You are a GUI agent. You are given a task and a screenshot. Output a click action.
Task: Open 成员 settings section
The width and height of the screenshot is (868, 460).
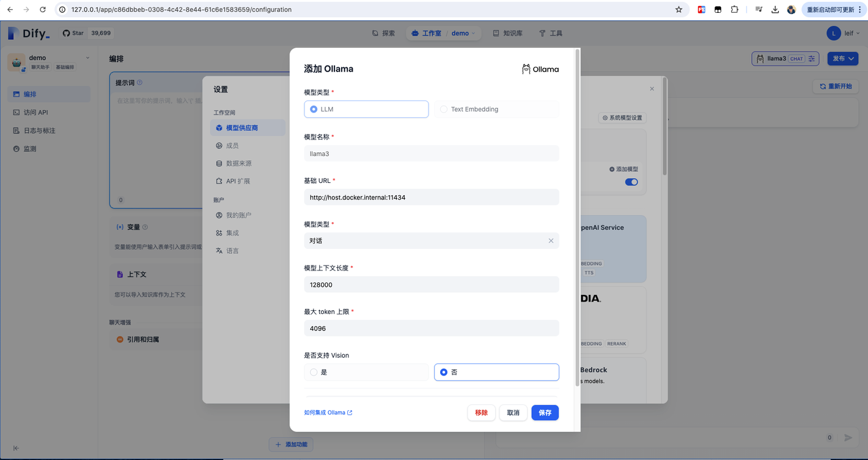coord(232,146)
